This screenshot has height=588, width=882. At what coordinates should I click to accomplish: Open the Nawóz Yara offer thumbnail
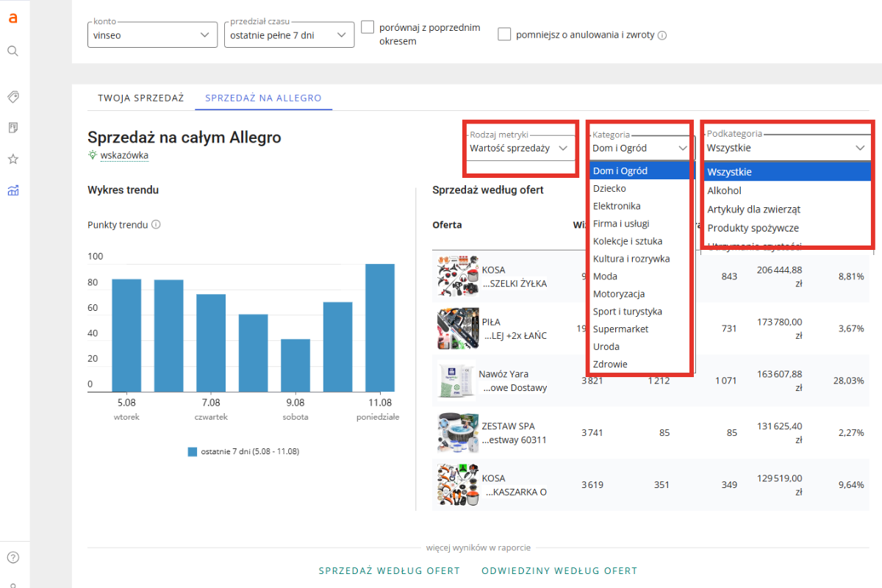tap(457, 381)
